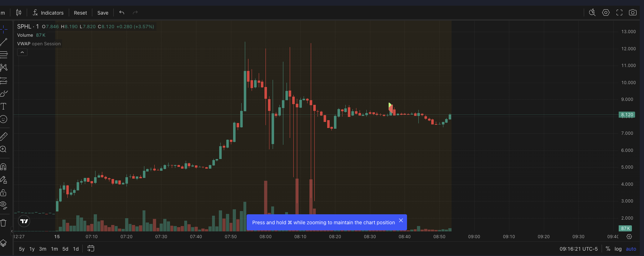Open the candlestick chart type selector

pyautogui.click(x=19, y=13)
